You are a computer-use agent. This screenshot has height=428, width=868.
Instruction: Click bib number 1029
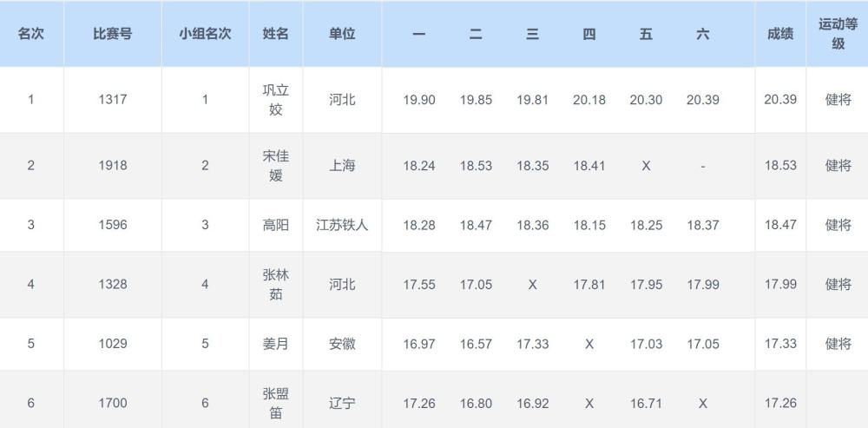(x=112, y=344)
